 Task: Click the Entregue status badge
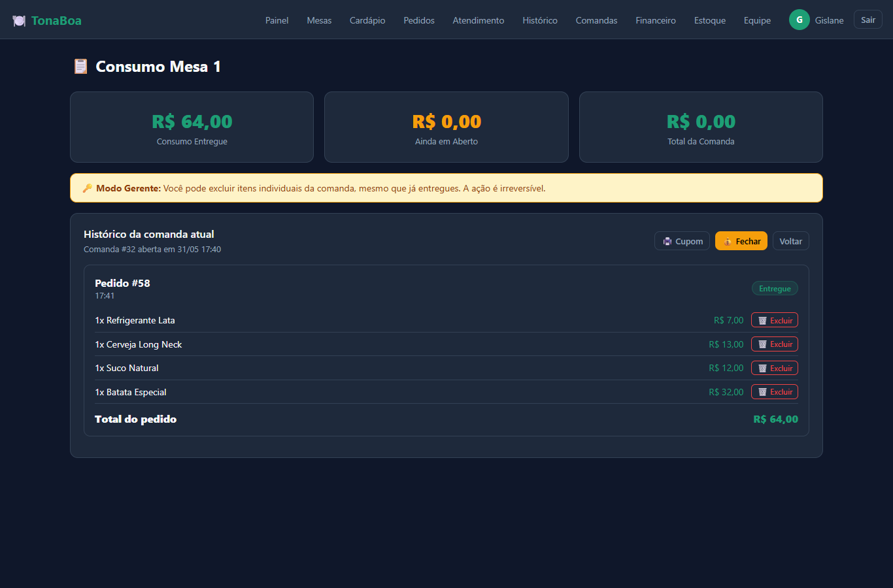[x=775, y=289]
